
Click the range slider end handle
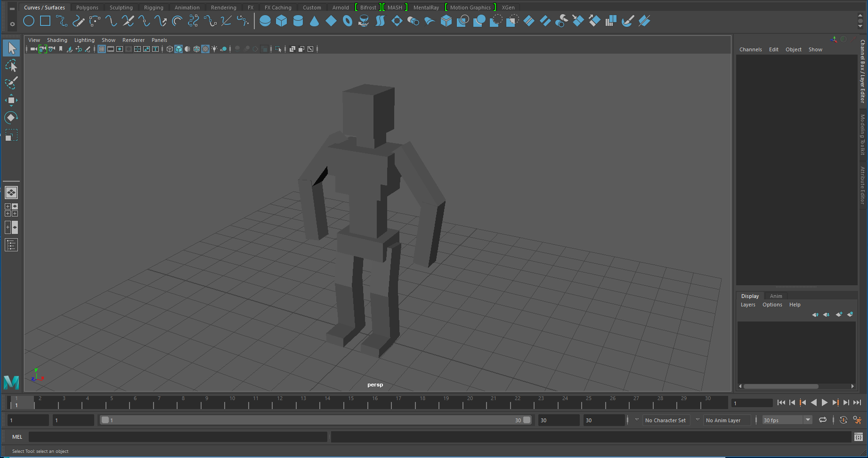(x=527, y=420)
